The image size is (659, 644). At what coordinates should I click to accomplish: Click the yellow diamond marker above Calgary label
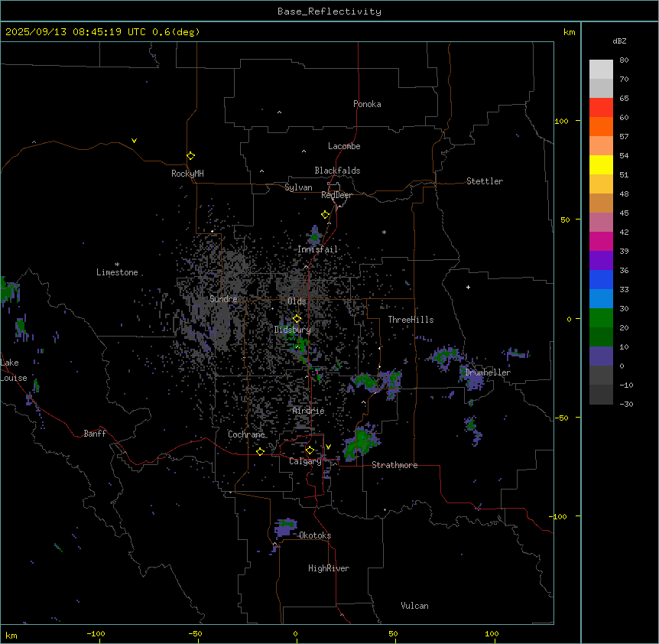310,450
